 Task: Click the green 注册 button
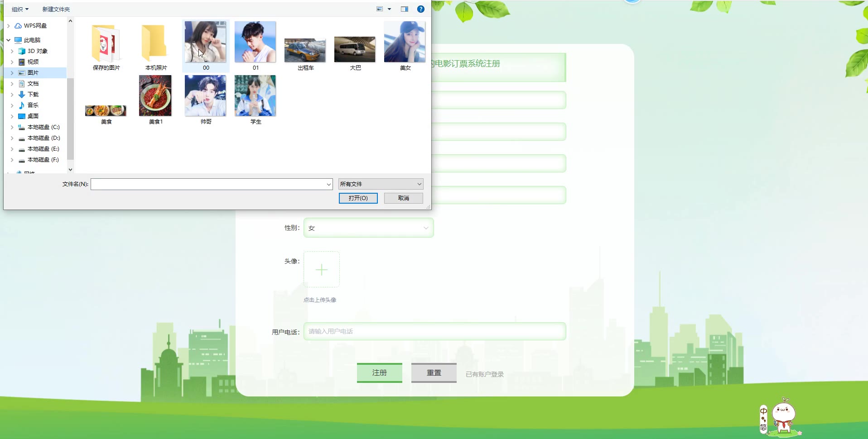click(380, 373)
